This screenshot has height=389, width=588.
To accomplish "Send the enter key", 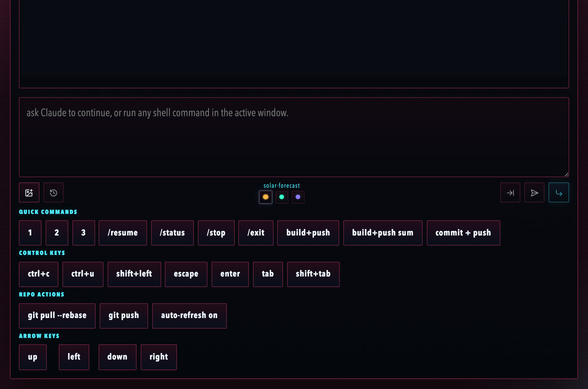I will [x=230, y=274].
